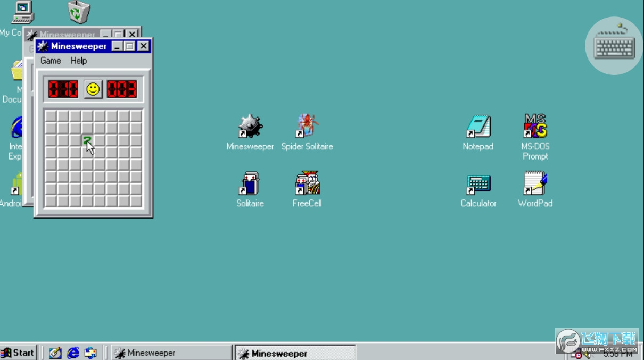Click the red mine counter display
The image size is (644, 360).
click(63, 89)
